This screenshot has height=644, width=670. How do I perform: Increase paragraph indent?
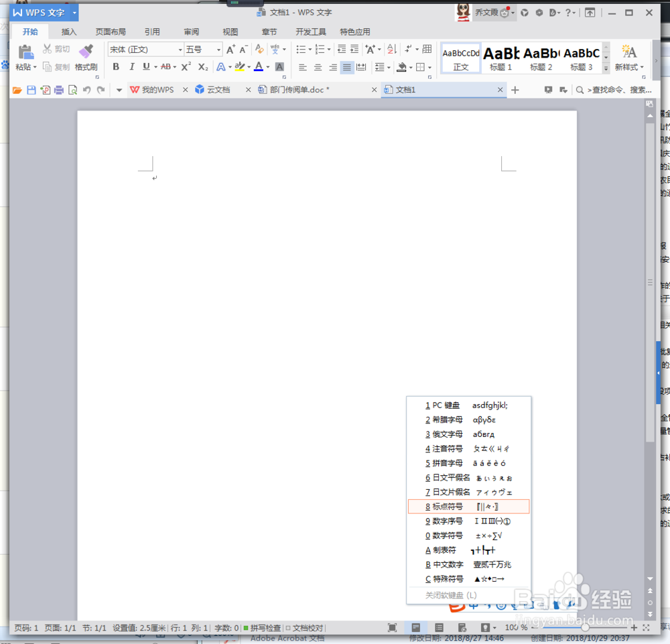click(x=354, y=49)
